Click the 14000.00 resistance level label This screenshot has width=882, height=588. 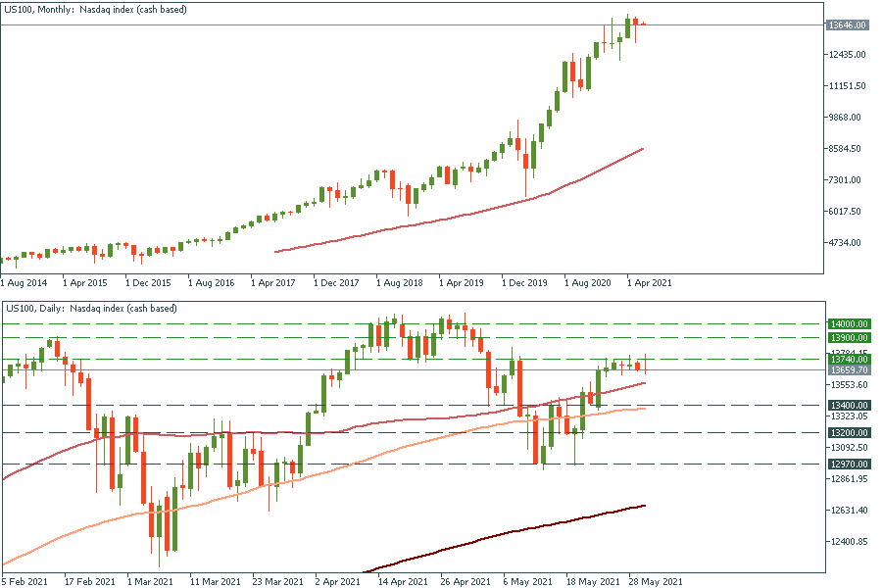click(849, 323)
